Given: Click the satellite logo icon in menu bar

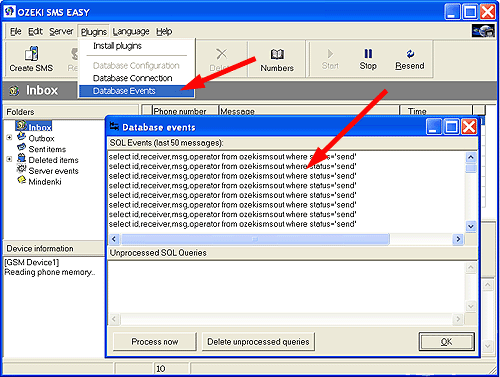Looking at the screenshot, I should (x=483, y=31).
